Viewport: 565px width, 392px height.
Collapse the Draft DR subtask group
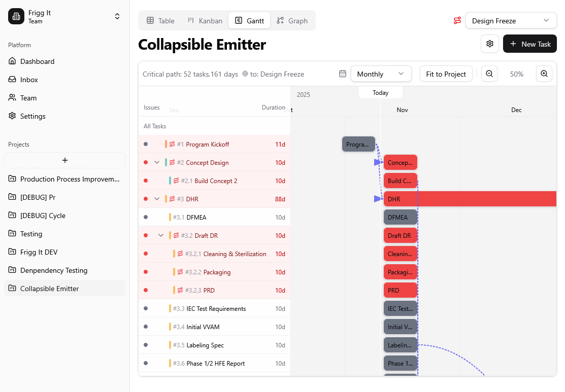[x=161, y=236]
